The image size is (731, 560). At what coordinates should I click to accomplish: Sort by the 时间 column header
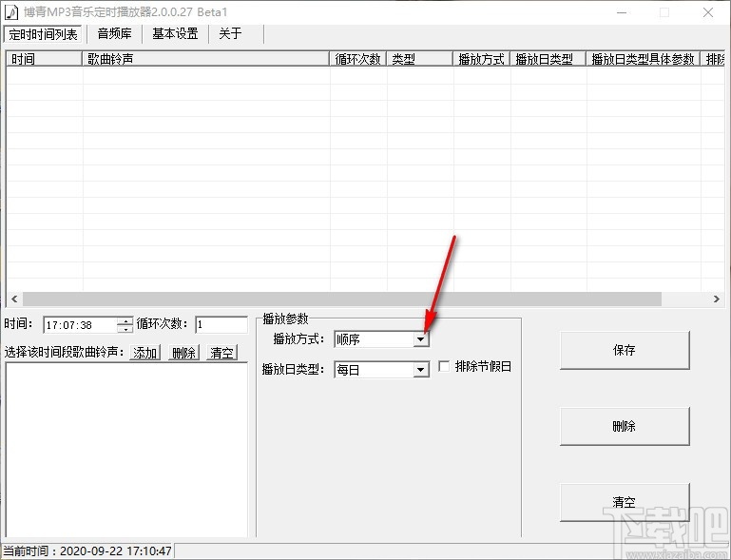coord(45,59)
